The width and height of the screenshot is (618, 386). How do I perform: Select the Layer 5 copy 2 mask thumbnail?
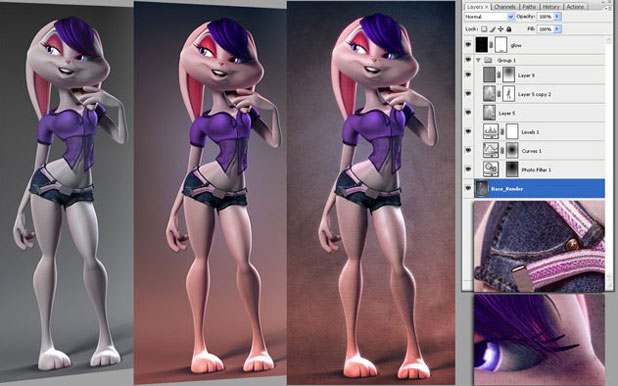tap(508, 94)
